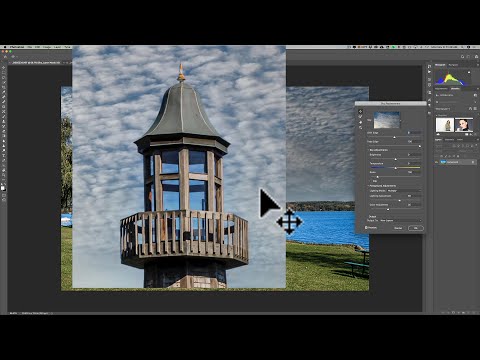The height and width of the screenshot is (360, 480).
Task: Switch to the Histogram panel tab
Action: point(440,65)
